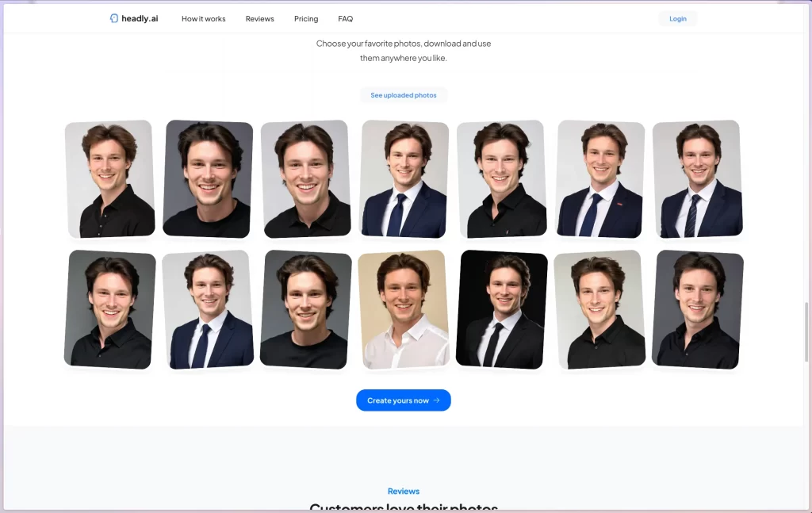Open the See uploaded photos link
This screenshot has height=513, width=812.
point(404,94)
